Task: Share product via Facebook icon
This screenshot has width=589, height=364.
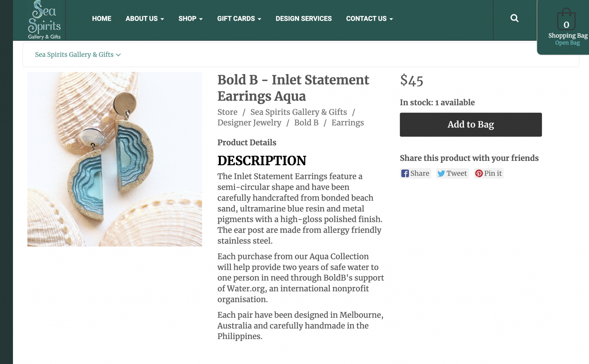Action: point(405,174)
